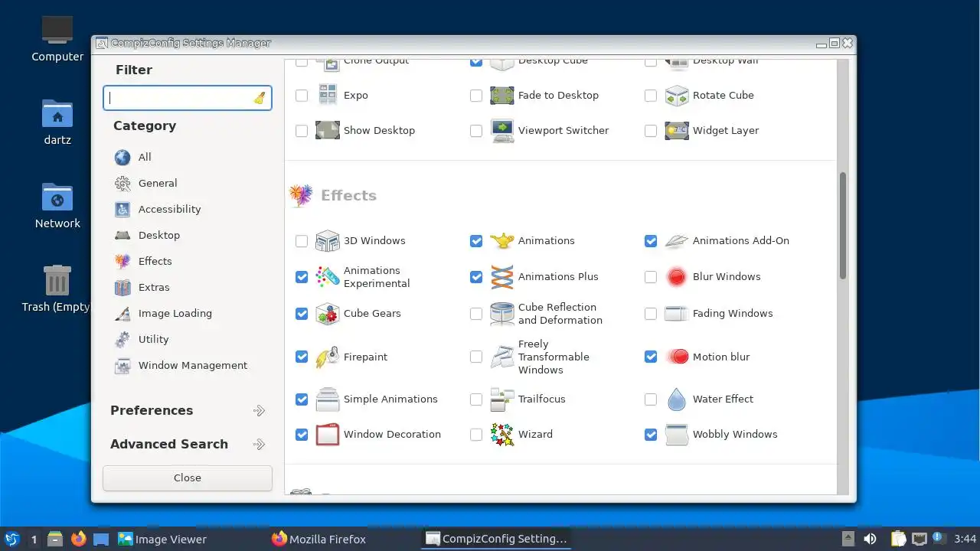Open the Animations Plus DNA icon
980x551 pixels.
pos(502,277)
